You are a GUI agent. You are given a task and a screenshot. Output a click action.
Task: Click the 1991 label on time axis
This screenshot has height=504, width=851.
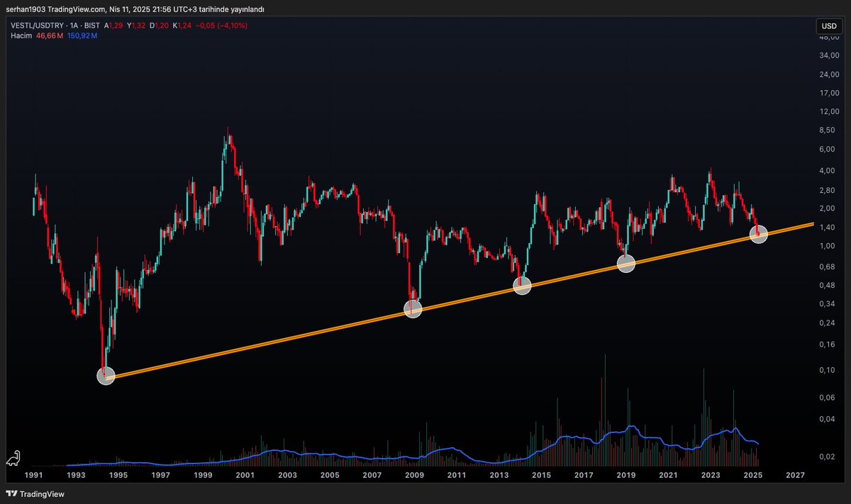34,475
